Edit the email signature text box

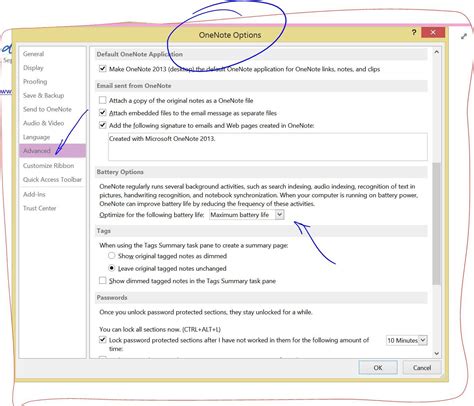268,147
